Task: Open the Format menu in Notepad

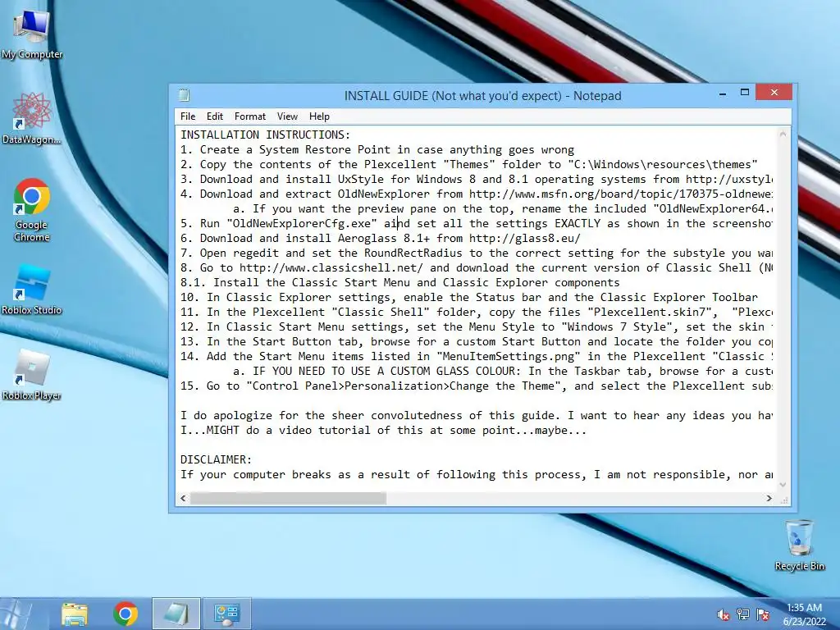Action: (250, 116)
